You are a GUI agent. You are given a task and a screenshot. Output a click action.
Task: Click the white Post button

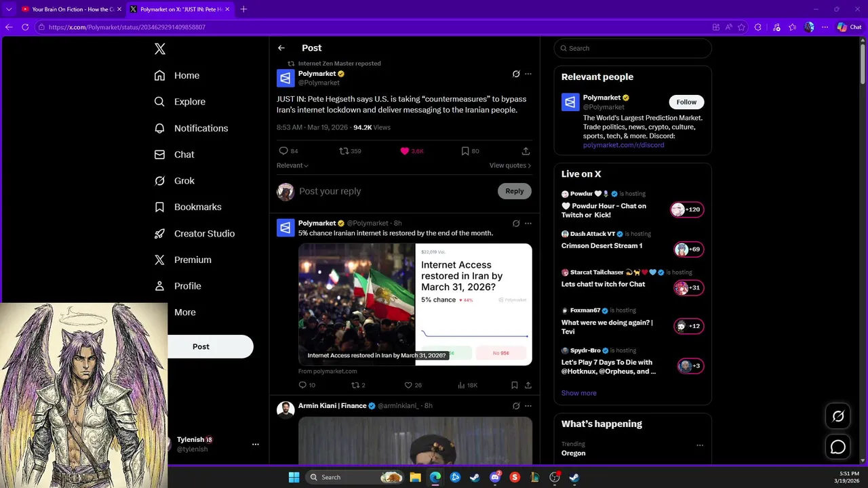(210, 346)
